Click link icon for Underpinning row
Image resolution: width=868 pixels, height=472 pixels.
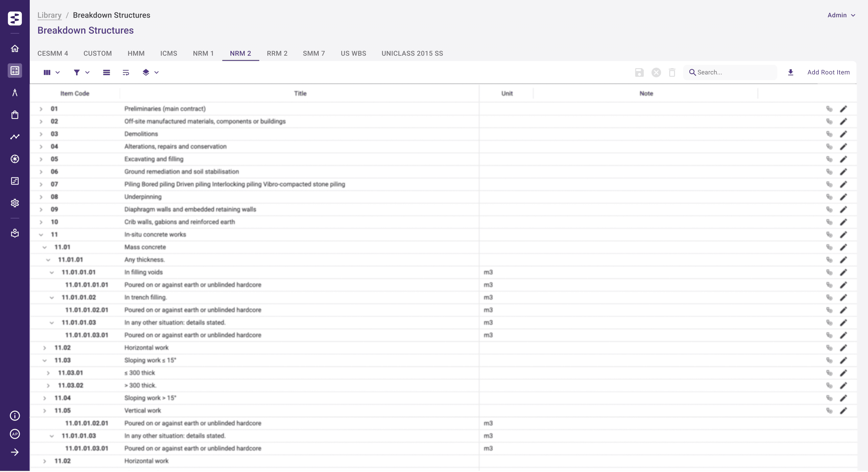[829, 197]
